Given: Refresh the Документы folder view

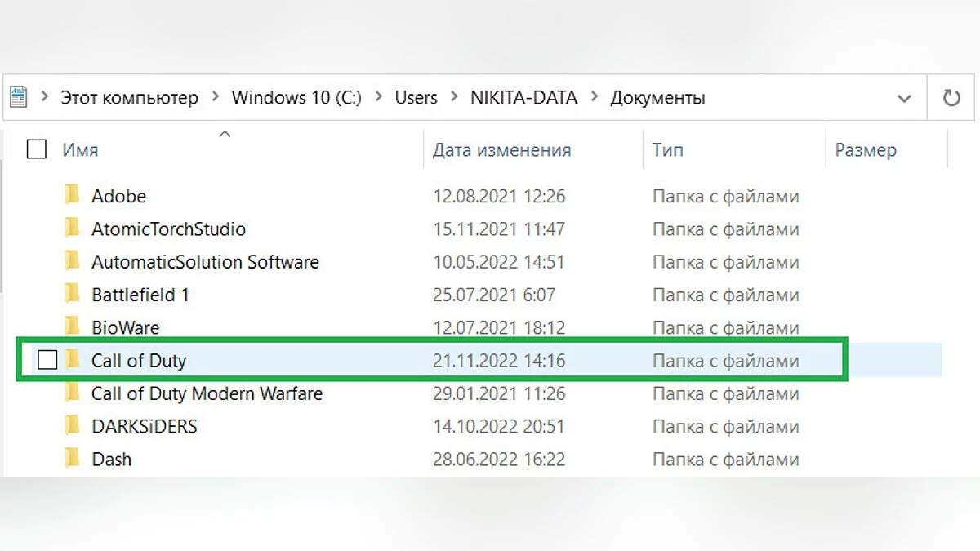Looking at the screenshot, I should click(951, 98).
